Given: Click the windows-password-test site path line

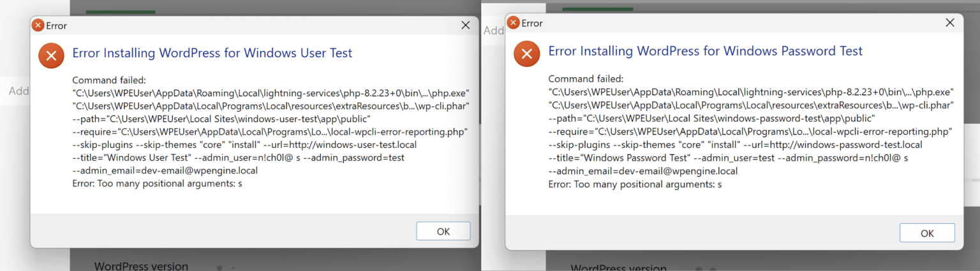Looking at the screenshot, I should tap(711, 119).
